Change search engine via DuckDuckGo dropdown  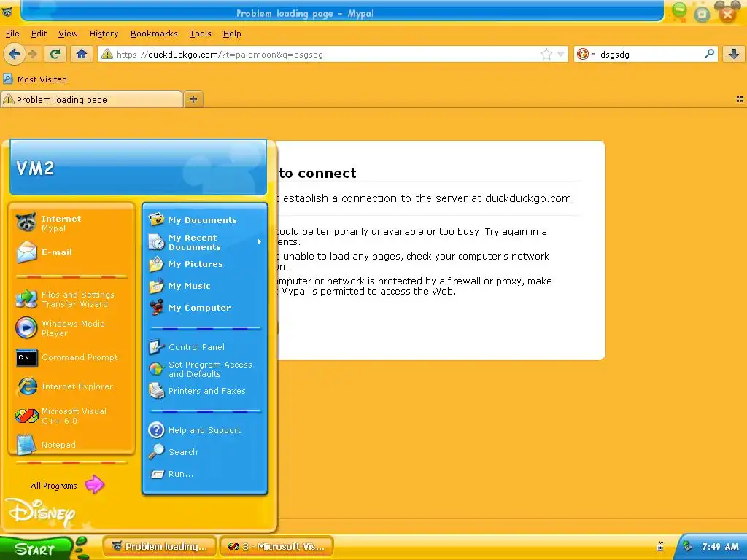click(x=586, y=54)
